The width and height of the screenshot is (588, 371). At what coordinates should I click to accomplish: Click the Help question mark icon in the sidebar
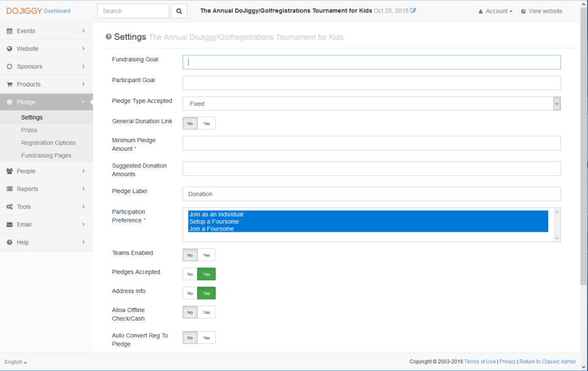pos(9,243)
